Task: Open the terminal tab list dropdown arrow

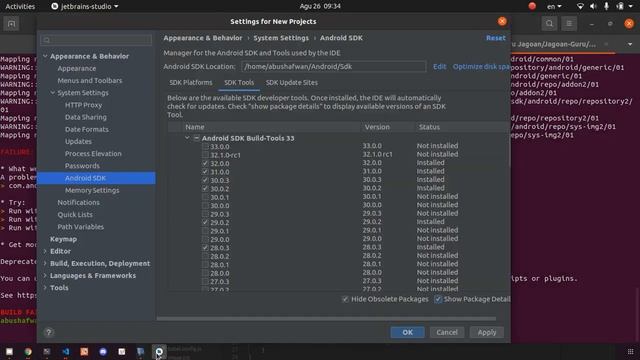Action: 630,44
